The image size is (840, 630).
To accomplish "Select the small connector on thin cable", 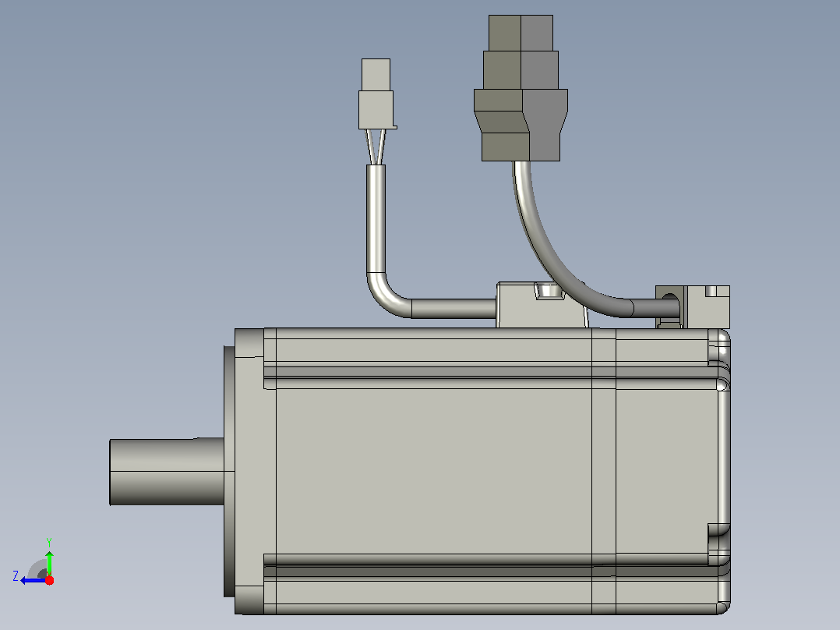I will (376, 94).
